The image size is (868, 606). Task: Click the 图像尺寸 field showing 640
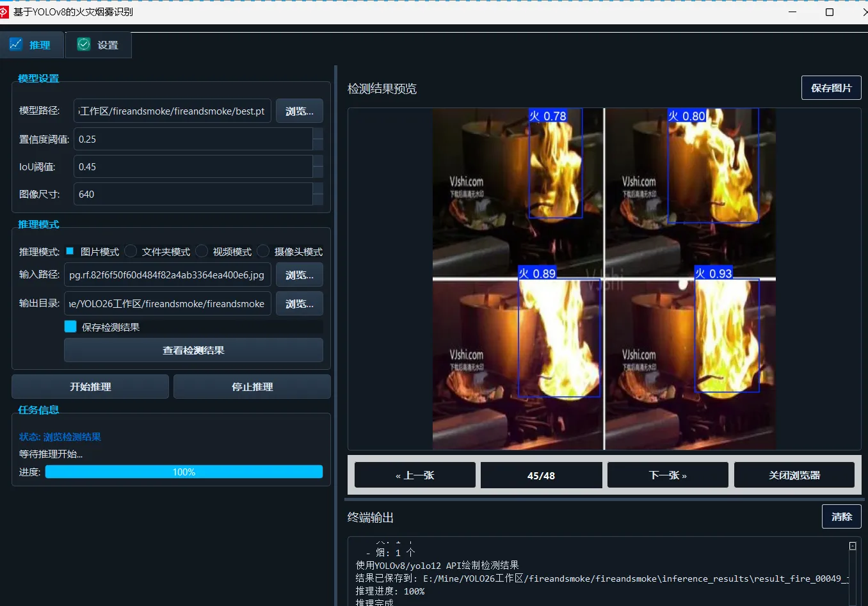(x=193, y=194)
